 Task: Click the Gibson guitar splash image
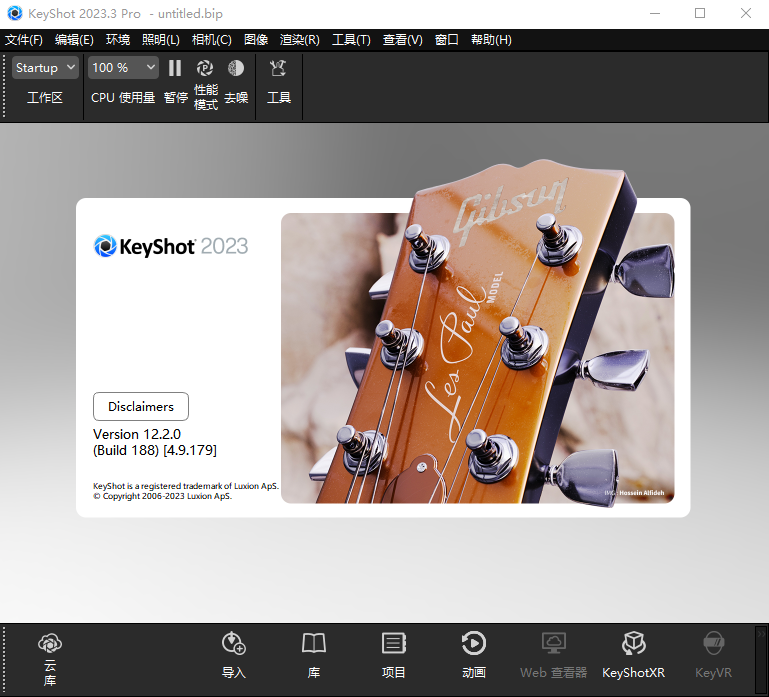click(478, 357)
